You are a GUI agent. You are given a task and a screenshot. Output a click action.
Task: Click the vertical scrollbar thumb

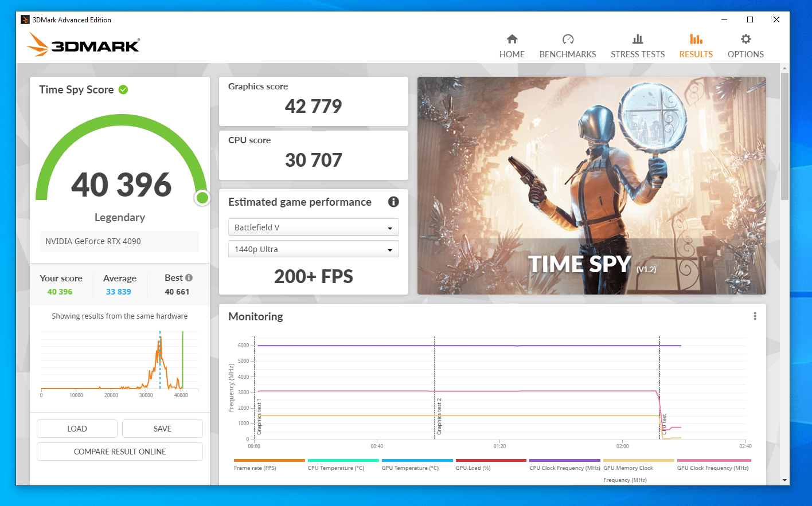point(784,136)
